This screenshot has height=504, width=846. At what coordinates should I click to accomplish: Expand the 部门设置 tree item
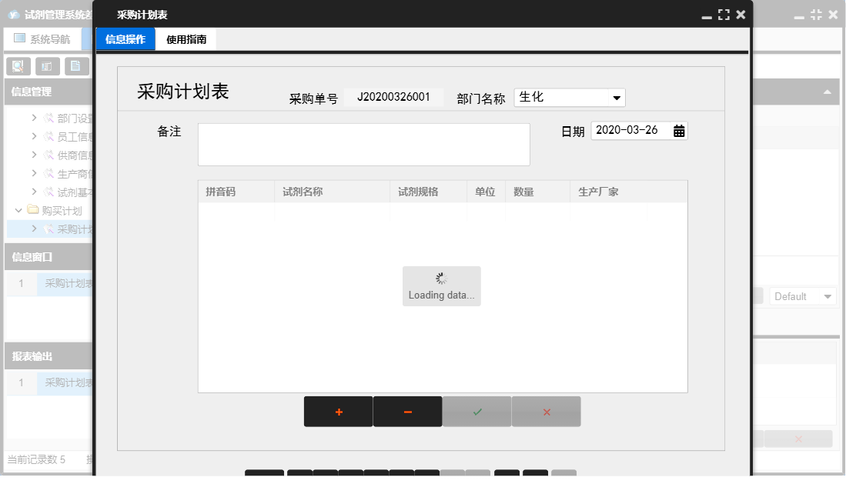pos(35,118)
